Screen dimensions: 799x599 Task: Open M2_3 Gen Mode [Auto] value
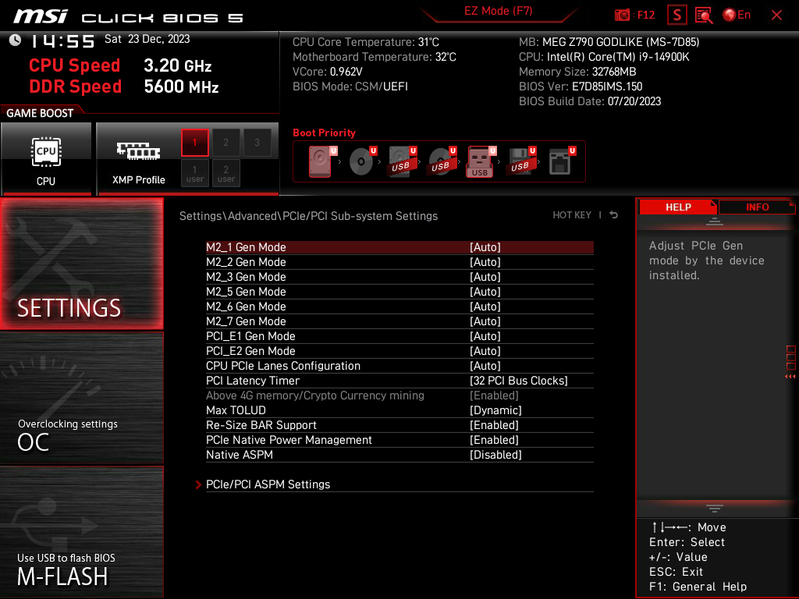tap(485, 277)
